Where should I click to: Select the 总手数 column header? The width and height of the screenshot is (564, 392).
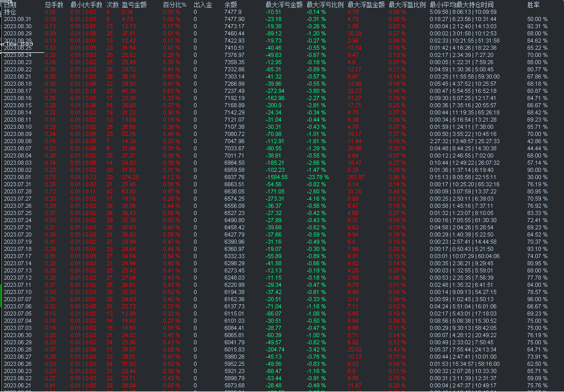pyautogui.click(x=54, y=5)
